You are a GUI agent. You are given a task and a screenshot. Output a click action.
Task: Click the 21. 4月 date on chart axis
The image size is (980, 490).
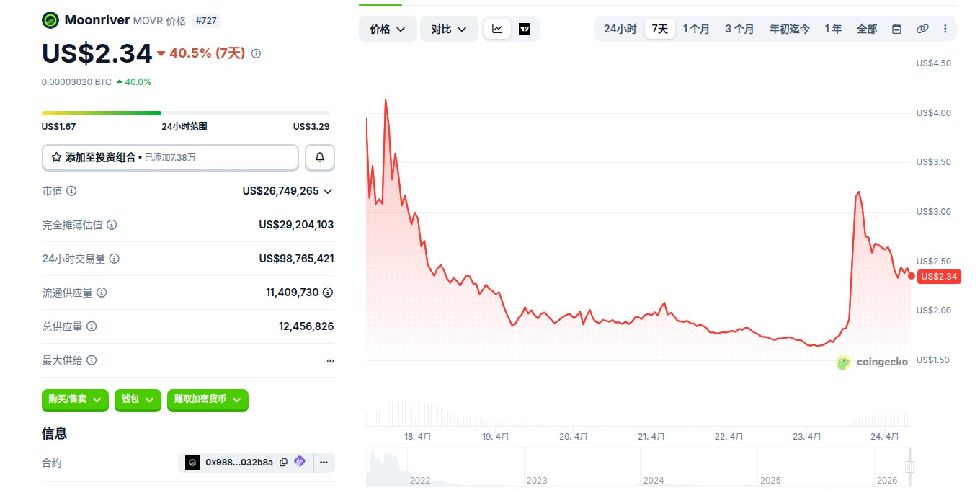[651, 437]
